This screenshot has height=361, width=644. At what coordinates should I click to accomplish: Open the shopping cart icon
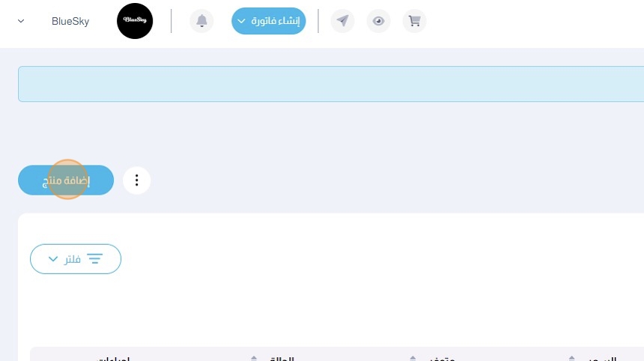[414, 21]
